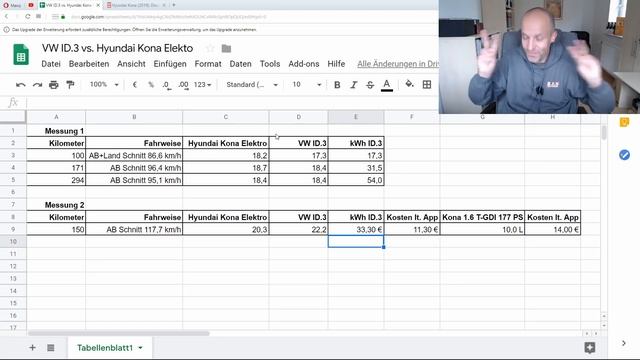Open the Format menu
640x360 pixels.
(208, 64)
